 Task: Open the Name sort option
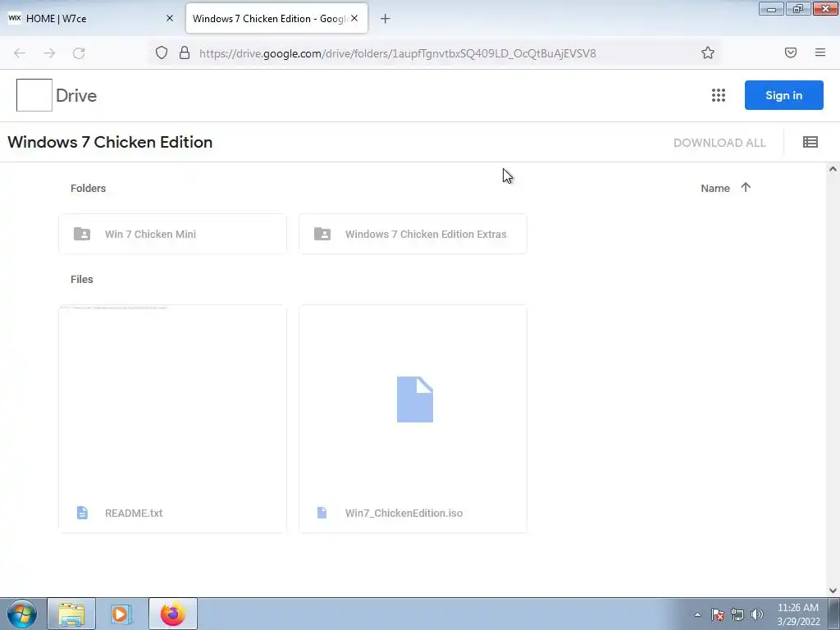tap(715, 188)
